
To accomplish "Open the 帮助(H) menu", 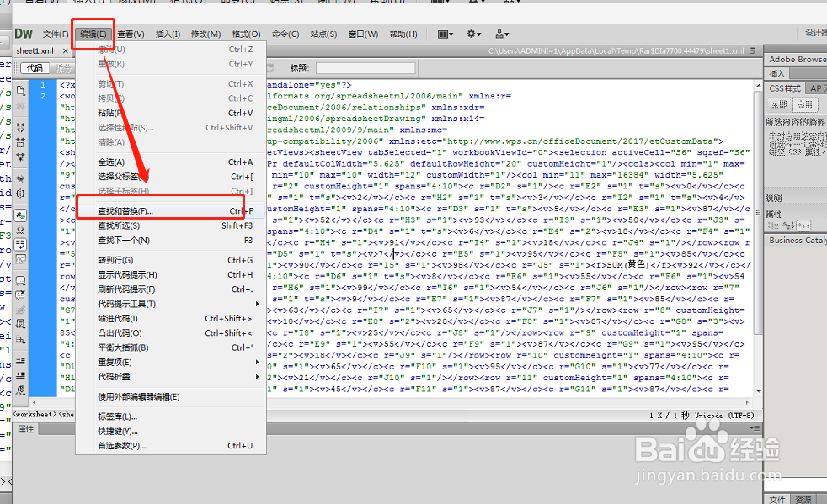I will (403, 34).
